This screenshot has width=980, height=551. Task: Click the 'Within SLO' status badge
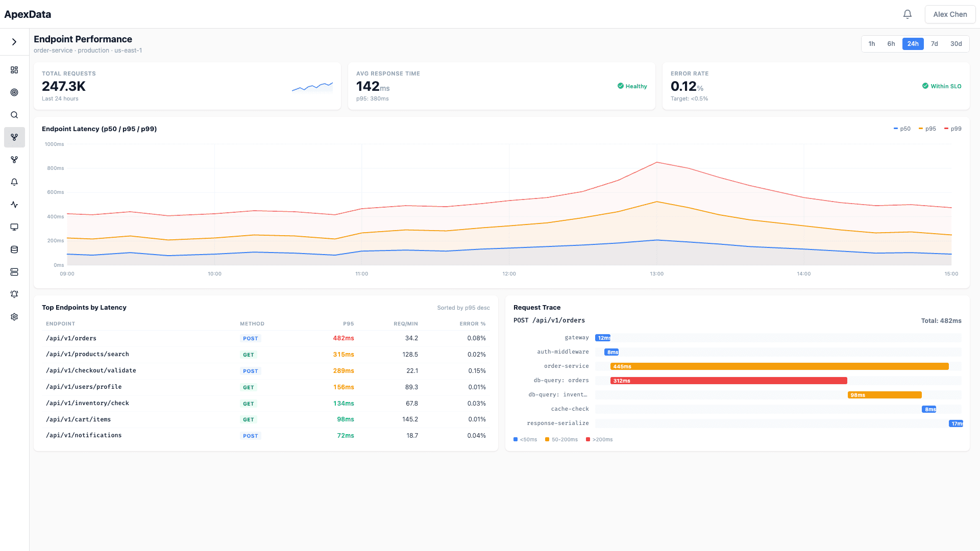coord(942,86)
